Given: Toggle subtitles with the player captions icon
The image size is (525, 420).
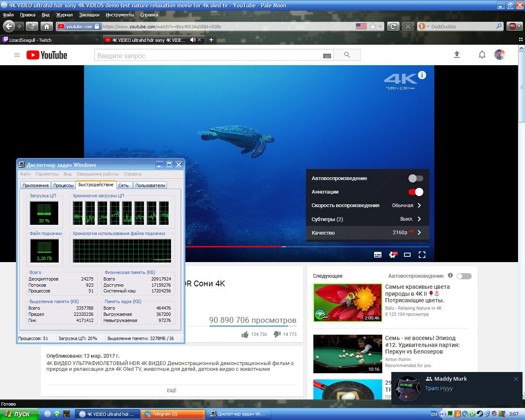Looking at the screenshot, I should pyautogui.click(x=378, y=255).
